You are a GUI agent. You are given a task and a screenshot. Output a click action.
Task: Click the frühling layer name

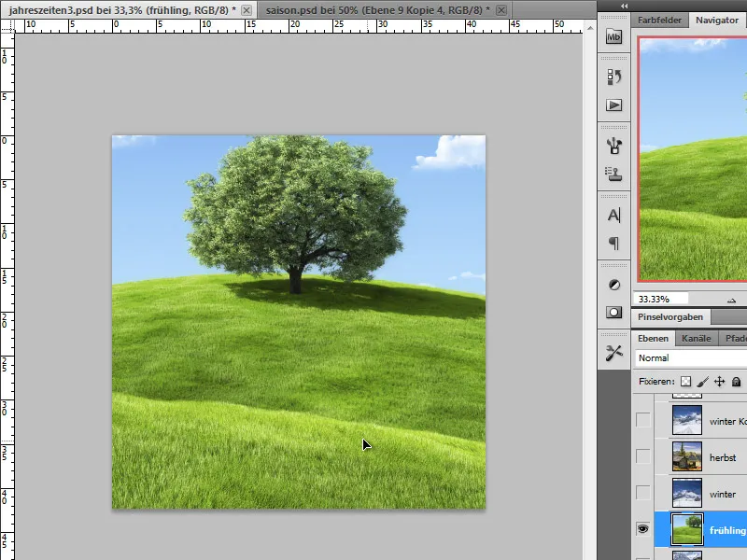pyautogui.click(x=727, y=530)
